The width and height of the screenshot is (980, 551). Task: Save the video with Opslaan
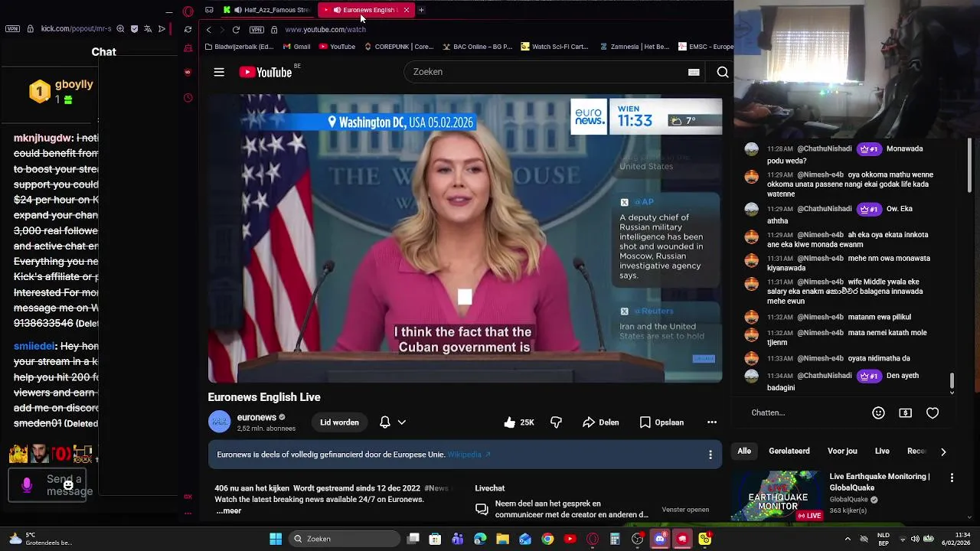pos(661,422)
